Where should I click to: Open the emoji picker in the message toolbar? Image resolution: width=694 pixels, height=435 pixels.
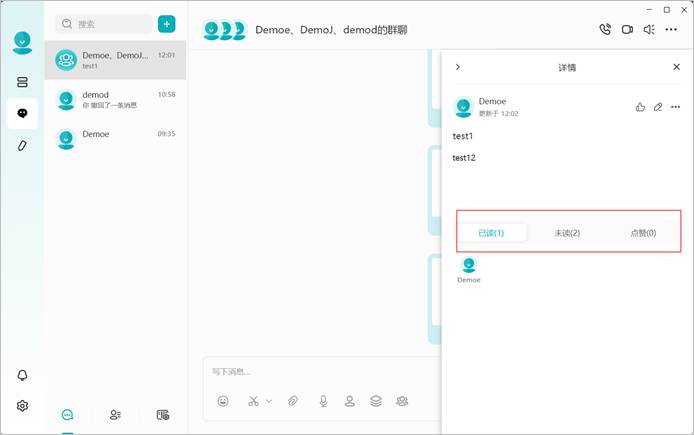(x=223, y=401)
